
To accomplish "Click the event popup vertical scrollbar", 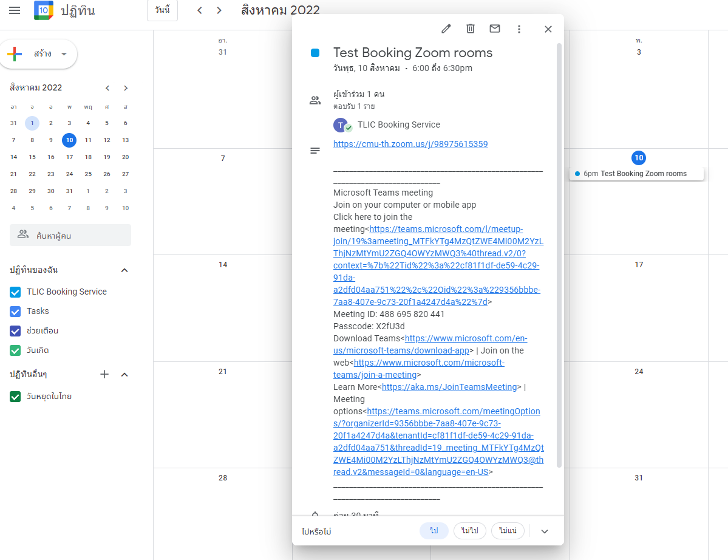I will (x=559, y=255).
